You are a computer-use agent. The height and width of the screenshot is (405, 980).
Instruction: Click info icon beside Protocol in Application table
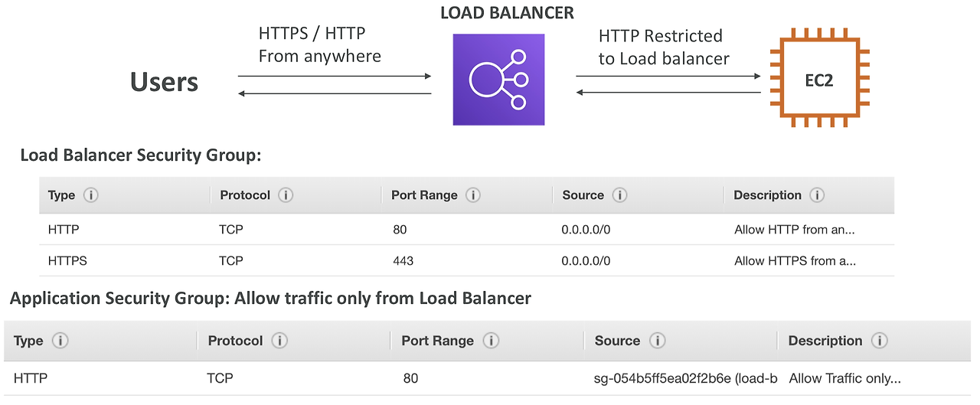279,341
